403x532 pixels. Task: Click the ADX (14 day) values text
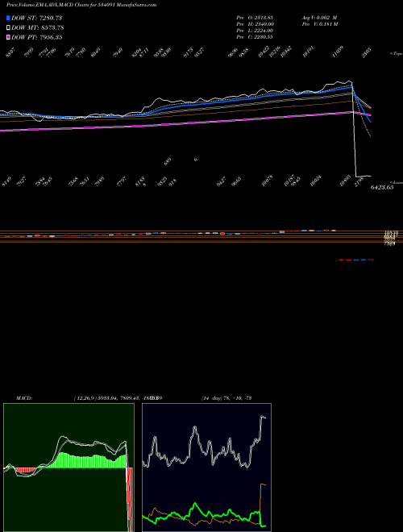(x=226, y=398)
